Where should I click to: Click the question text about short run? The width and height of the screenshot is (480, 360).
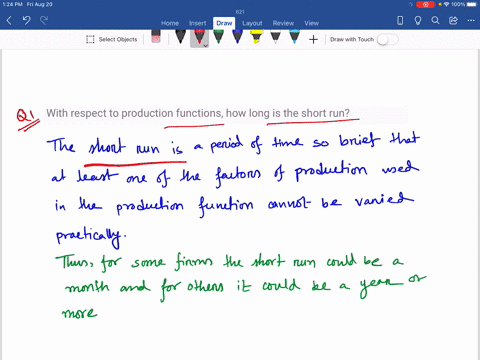point(198,113)
